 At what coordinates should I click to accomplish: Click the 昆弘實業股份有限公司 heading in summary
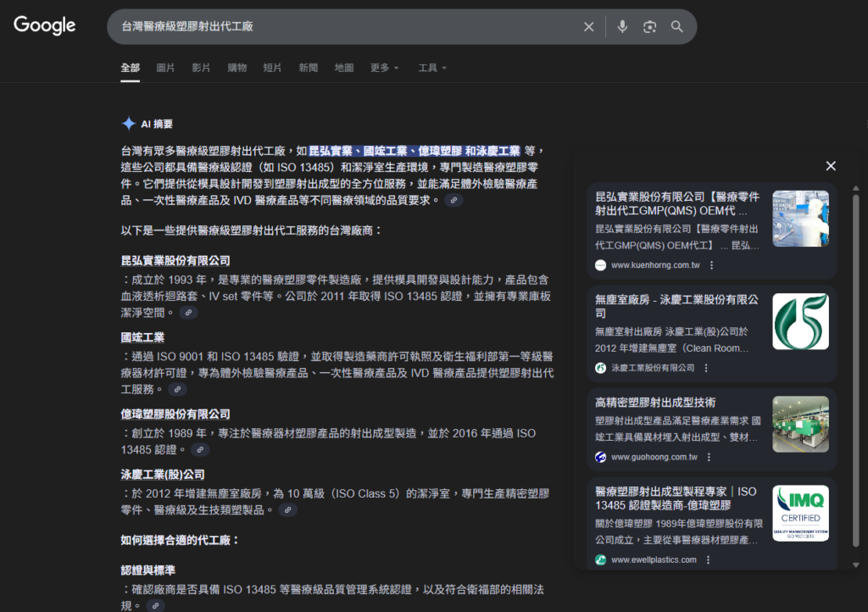coord(175,260)
